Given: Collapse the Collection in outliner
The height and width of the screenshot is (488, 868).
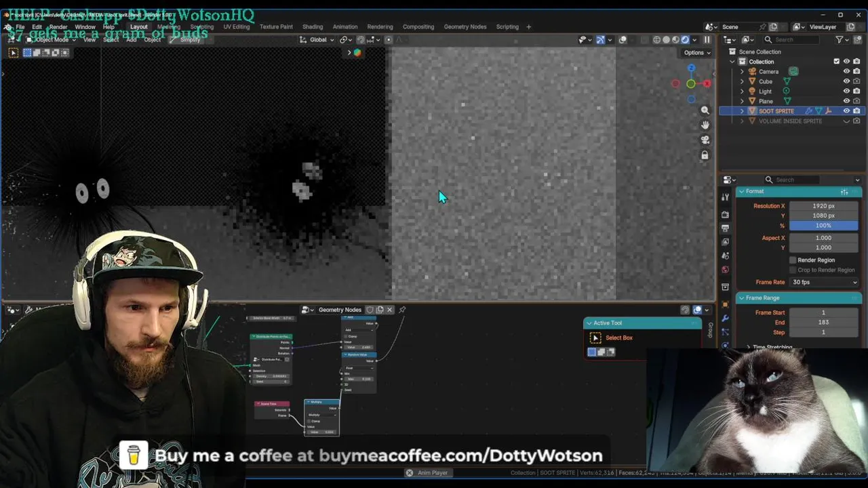Looking at the screenshot, I should click(732, 62).
